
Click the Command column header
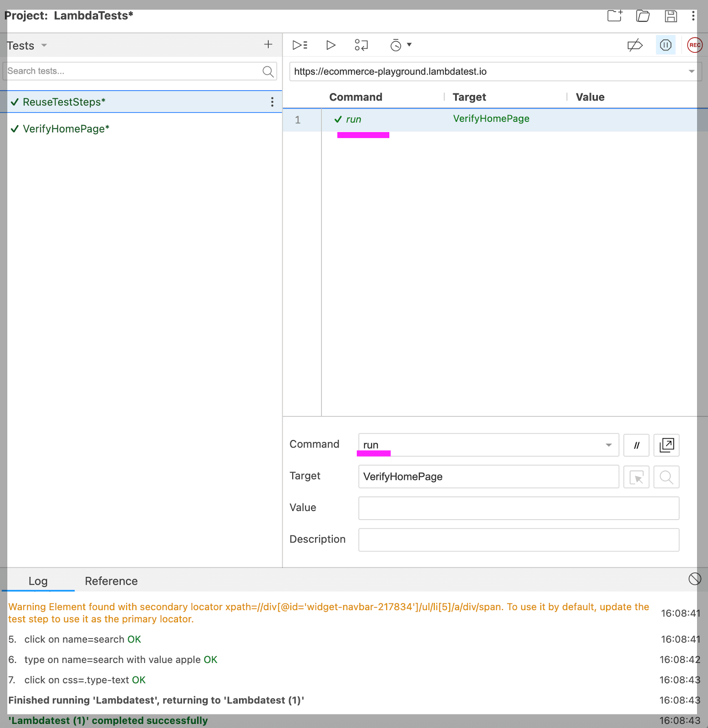coord(356,97)
